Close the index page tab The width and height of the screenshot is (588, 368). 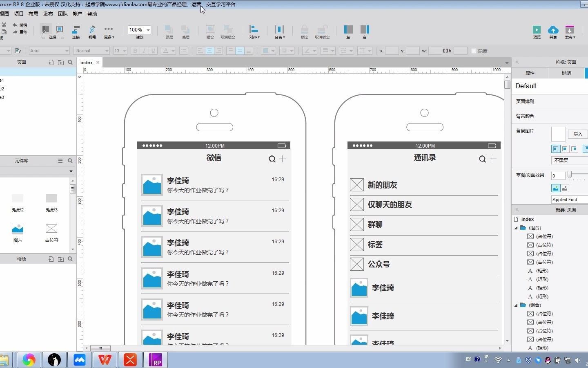pos(98,63)
